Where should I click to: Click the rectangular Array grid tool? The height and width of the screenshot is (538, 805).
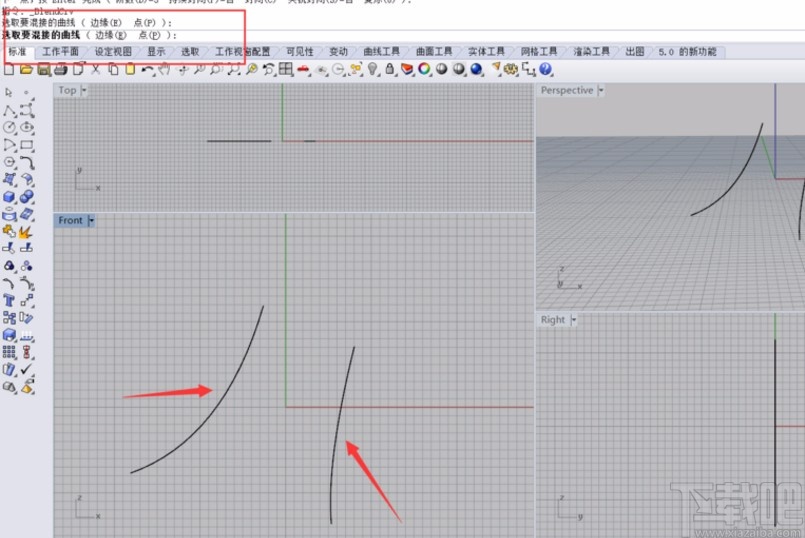(9, 352)
